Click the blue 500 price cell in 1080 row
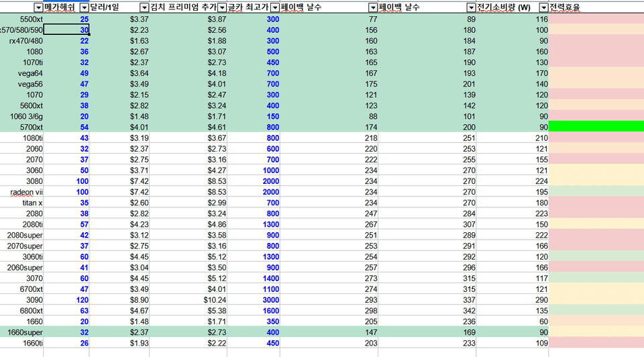This screenshot has width=644, height=357. (254, 52)
